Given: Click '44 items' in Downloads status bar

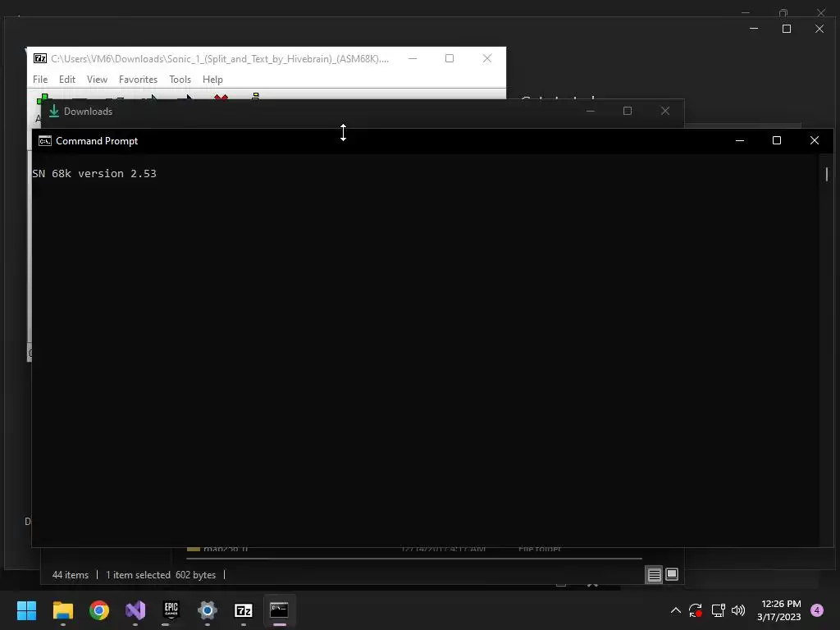Looking at the screenshot, I should [x=71, y=575].
